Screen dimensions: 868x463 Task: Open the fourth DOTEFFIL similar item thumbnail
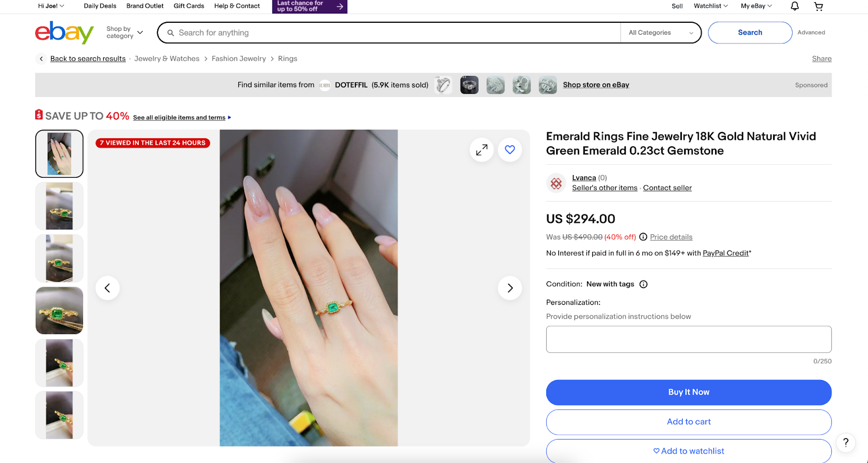(521, 85)
